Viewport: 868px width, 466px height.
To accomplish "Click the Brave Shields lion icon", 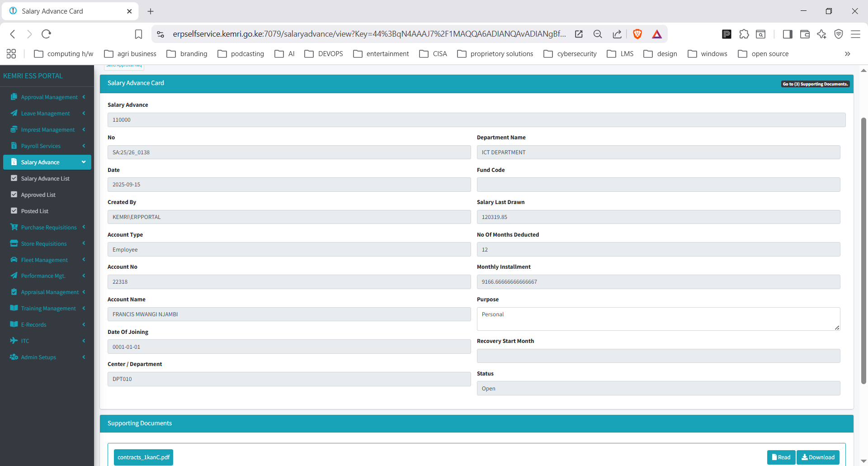I will pyautogui.click(x=637, y=34).
